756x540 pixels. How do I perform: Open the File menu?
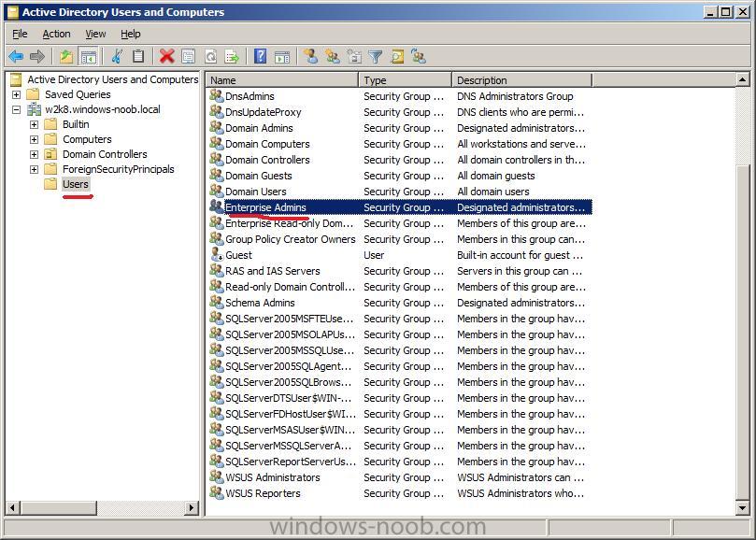pos(20,34)
